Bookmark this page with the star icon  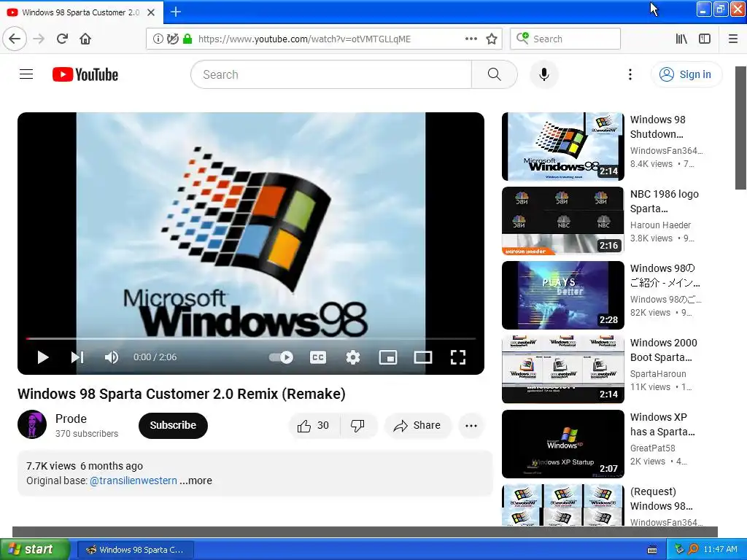492,39
